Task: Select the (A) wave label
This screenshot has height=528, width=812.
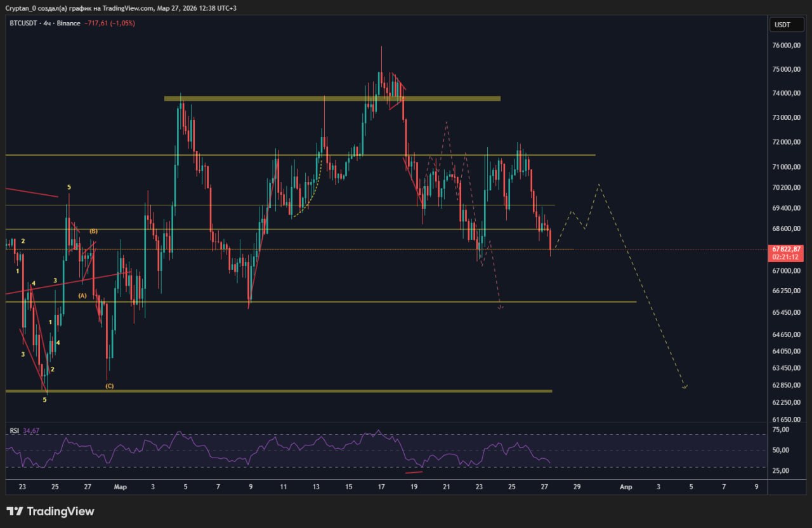Action: point(82,296)
